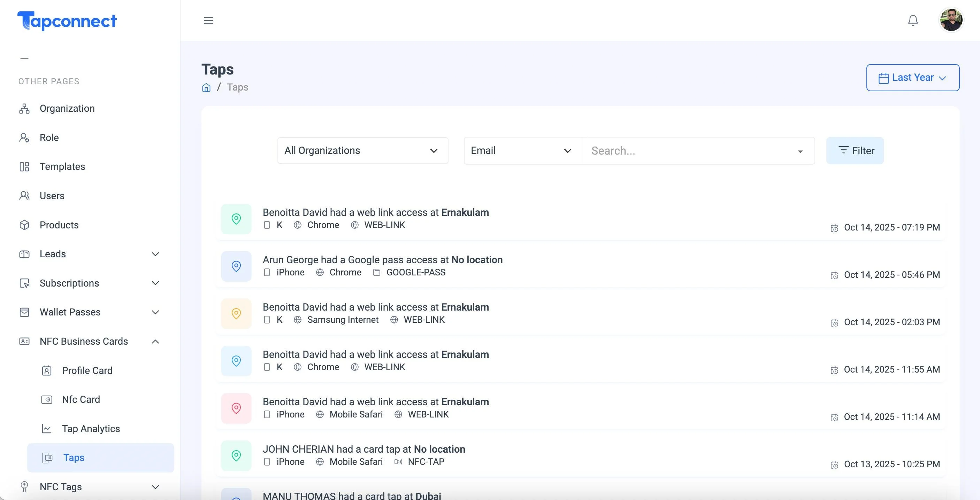980x500 pixels.
Task: Click the green location pin for Benoitta David
Action: coord(236,219)
